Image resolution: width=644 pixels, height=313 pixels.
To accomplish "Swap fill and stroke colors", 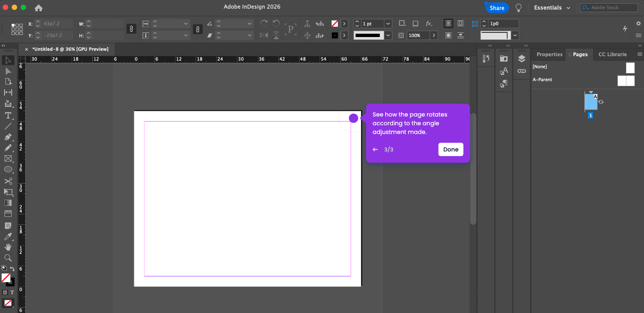I will (x=12, y=269).
